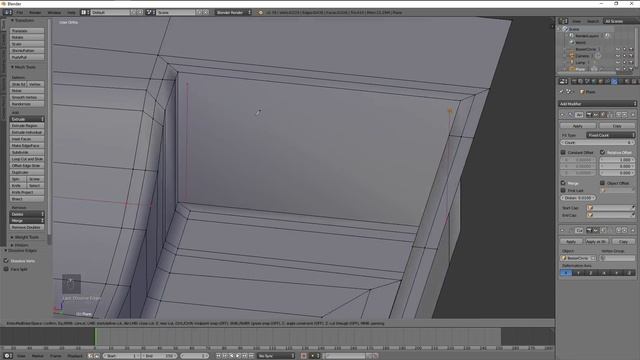
Task: Uncheck the Dissolve Verts checkbox
Action: (x=6, y=260)
